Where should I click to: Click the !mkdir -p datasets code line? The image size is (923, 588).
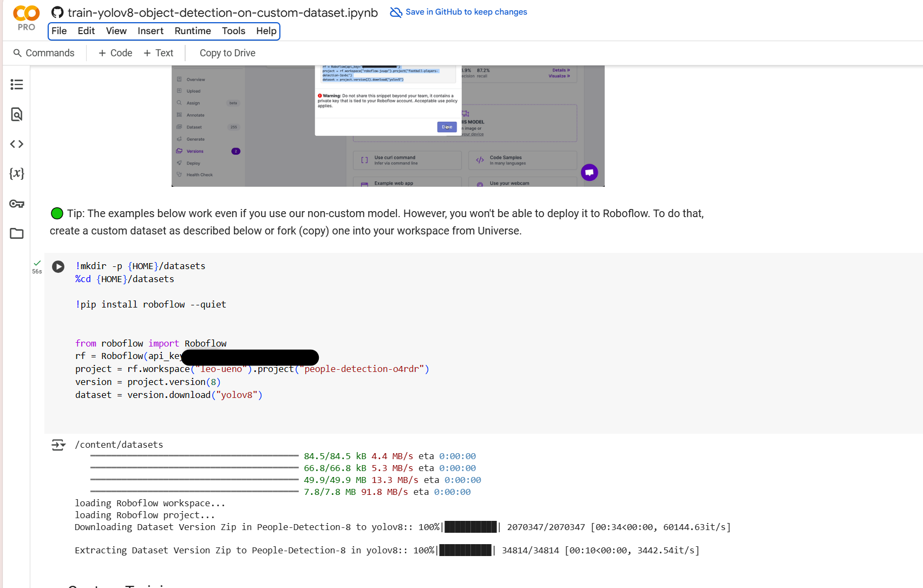[140, 266]
